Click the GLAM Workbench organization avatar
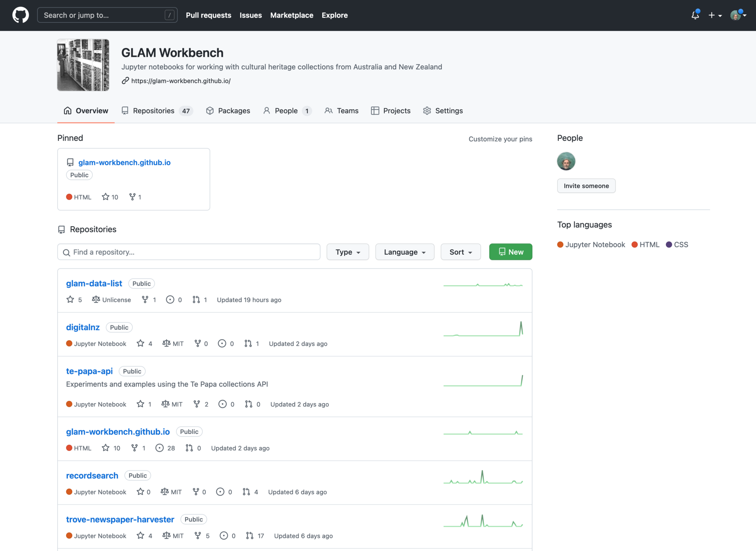Viewport: 756px width, 551px height. [x=83, y=65]
